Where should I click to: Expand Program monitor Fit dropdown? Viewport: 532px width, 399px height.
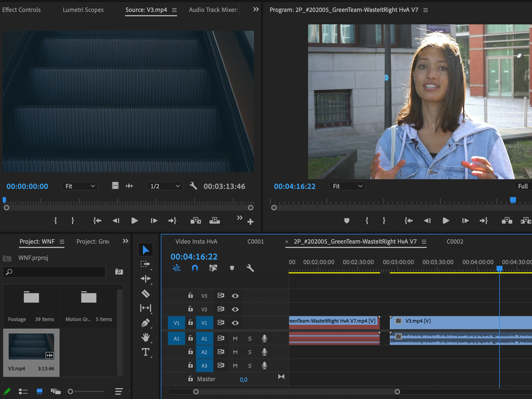347,186
